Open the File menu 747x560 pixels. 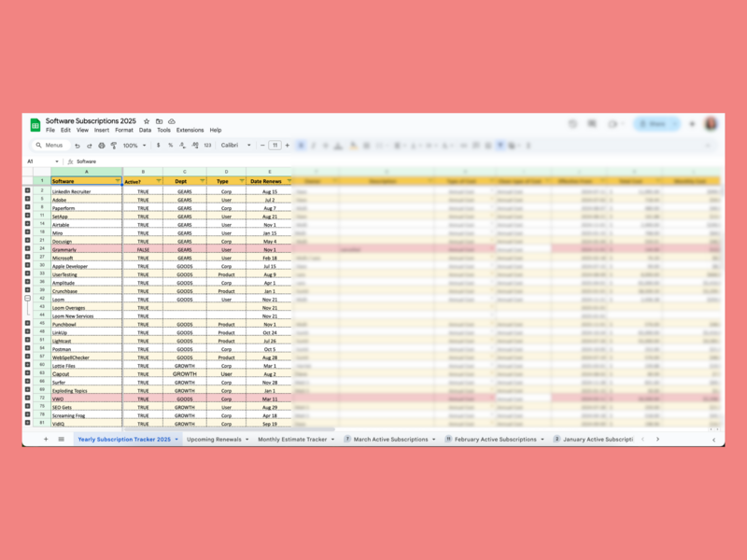tap(50, 130)
